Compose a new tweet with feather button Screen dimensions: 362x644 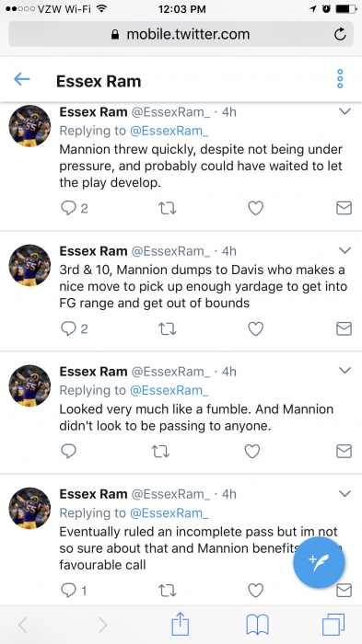click(x=319, y=563)
